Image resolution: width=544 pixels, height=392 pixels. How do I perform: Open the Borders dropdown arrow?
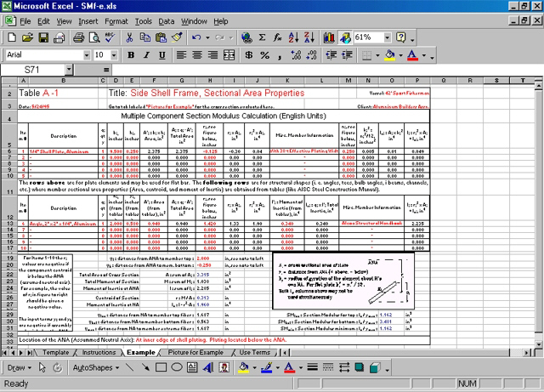coord(377,55)
